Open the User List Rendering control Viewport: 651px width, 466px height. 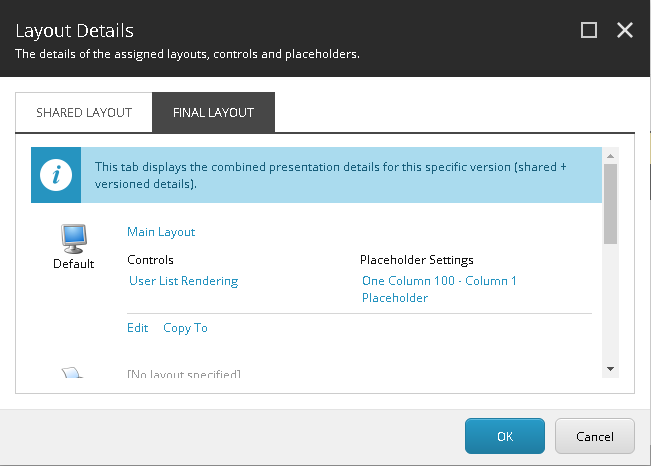(184, 281)
